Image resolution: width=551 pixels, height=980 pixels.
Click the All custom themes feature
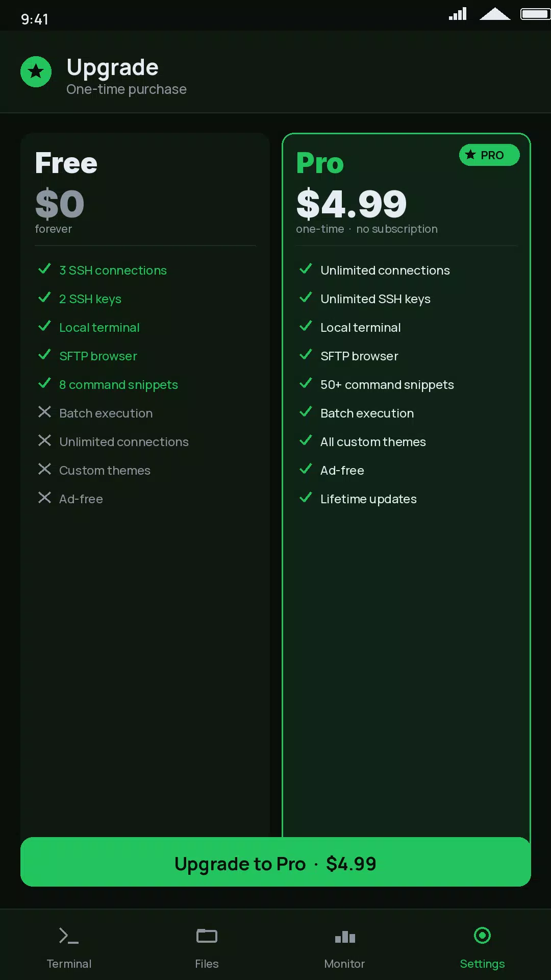(x=373, y=442)
